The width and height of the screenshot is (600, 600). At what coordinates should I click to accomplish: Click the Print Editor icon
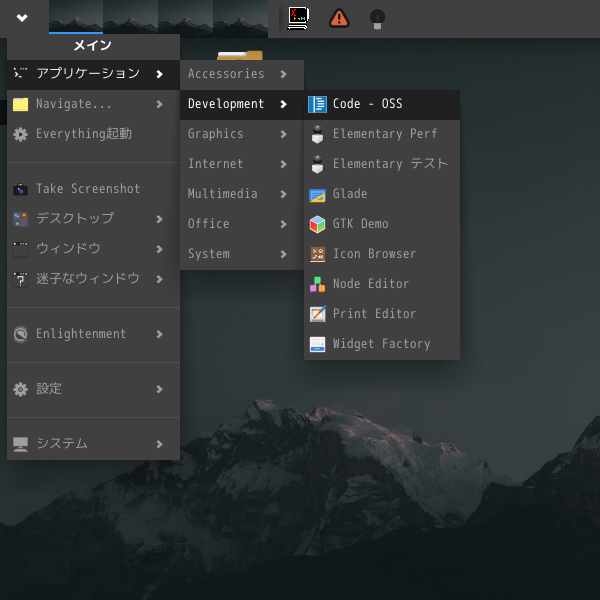click(x=318, y=314)
